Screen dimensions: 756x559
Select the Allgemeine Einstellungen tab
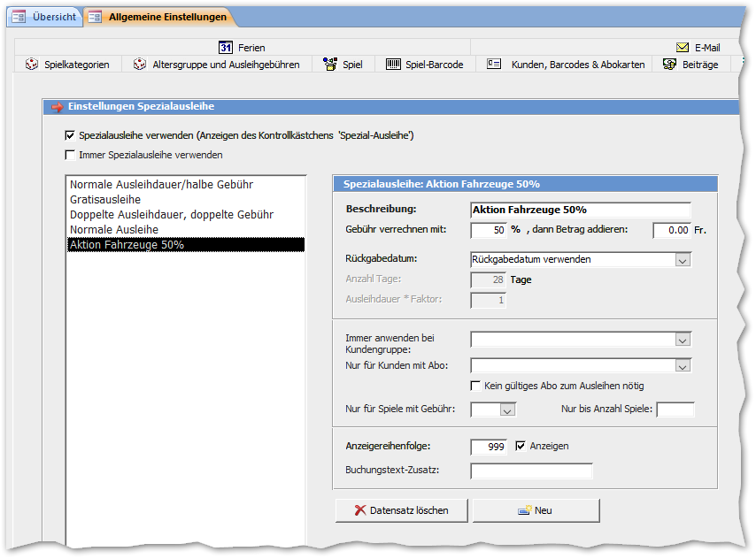[159, 17]
